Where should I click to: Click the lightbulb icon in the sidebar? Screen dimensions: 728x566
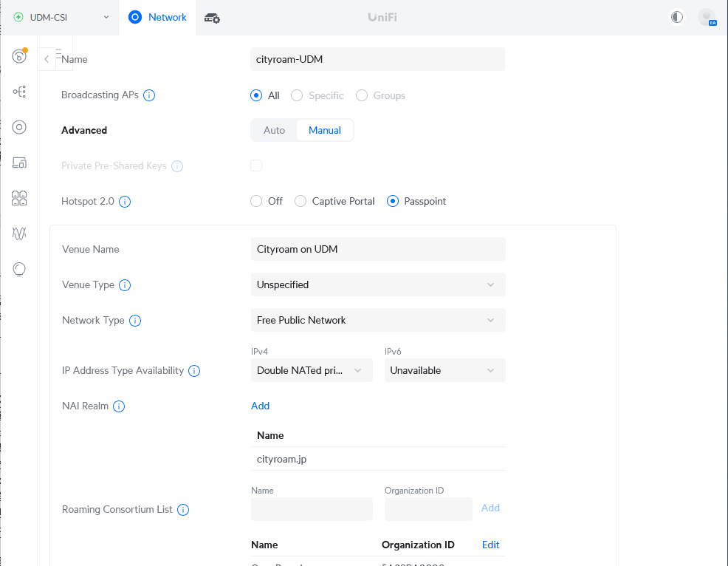click(19, 269)
